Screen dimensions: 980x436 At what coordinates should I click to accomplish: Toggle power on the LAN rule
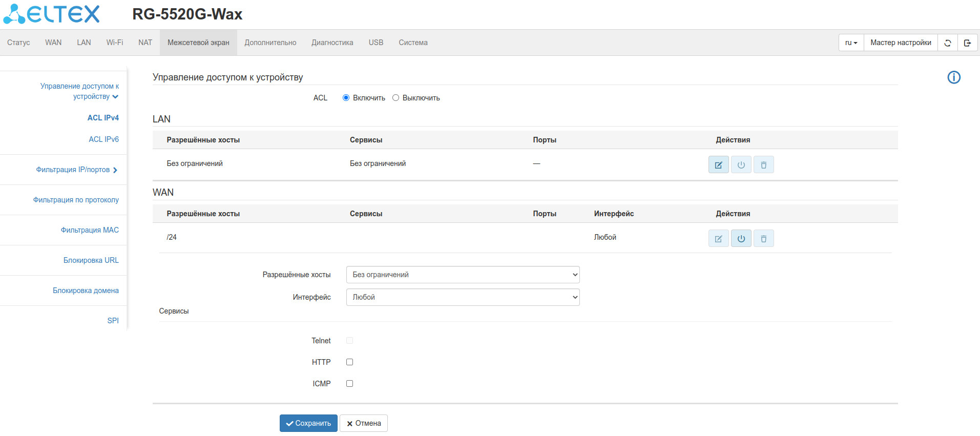coord(741,165)
